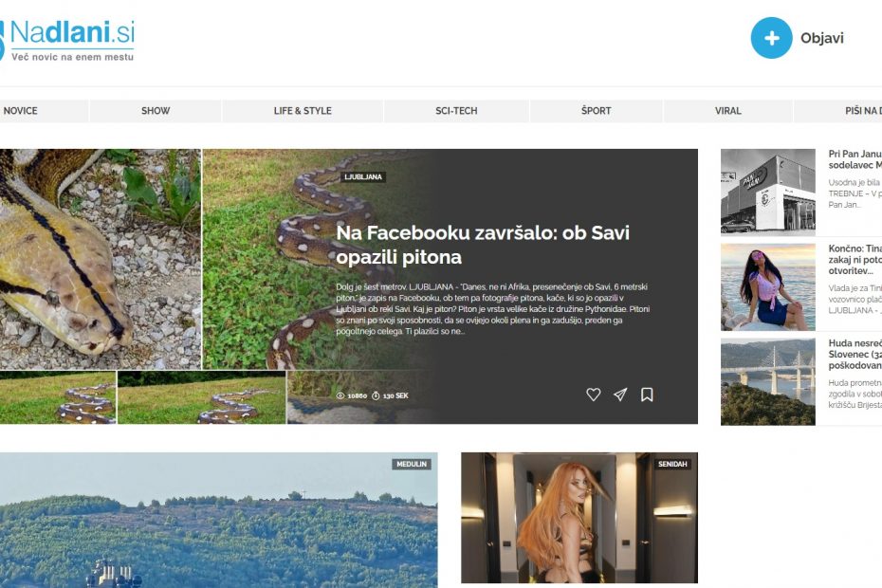Screen dimensions: 882x588
Task: Click the SENIDAH tag label
Action: pos(672,464)
